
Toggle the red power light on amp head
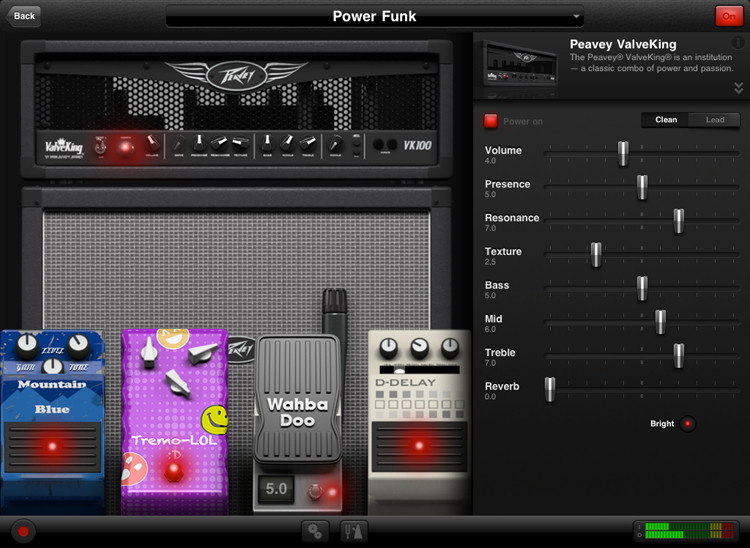click(x=125, y=147)
